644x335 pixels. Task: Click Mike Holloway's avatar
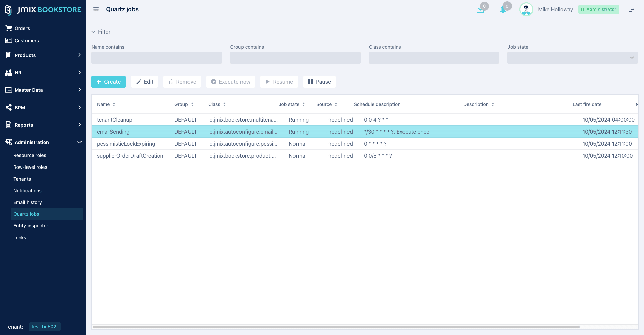coord(526,9)
